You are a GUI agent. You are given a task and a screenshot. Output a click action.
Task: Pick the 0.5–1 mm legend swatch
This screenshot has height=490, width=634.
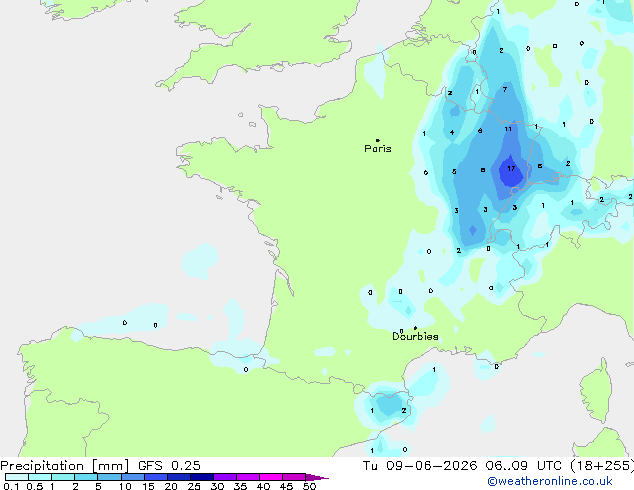[40, 477]
